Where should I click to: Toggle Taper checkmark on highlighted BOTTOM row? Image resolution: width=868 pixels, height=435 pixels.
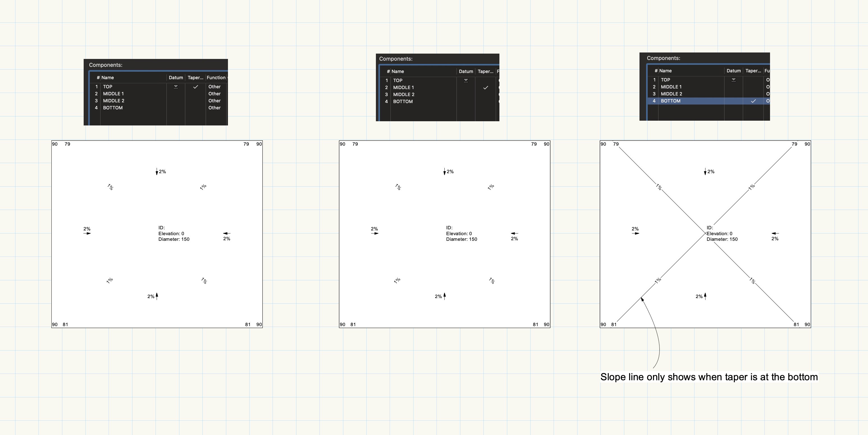point(753,101)
